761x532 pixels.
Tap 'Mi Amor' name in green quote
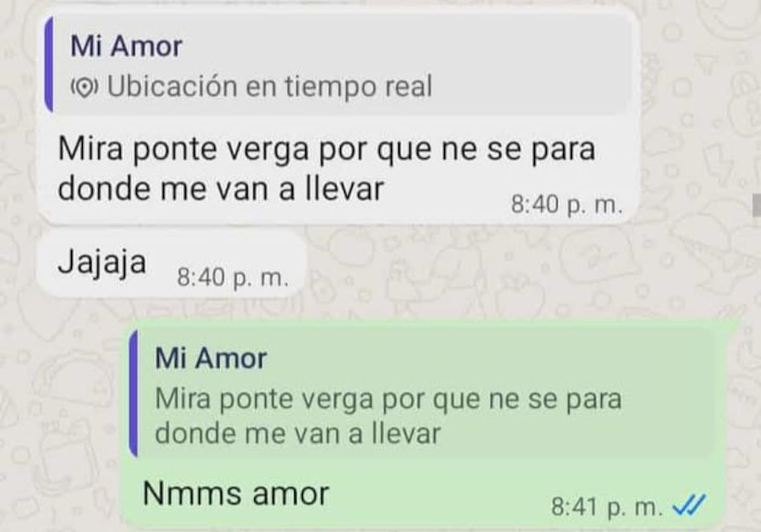click(x=211, y=358)
